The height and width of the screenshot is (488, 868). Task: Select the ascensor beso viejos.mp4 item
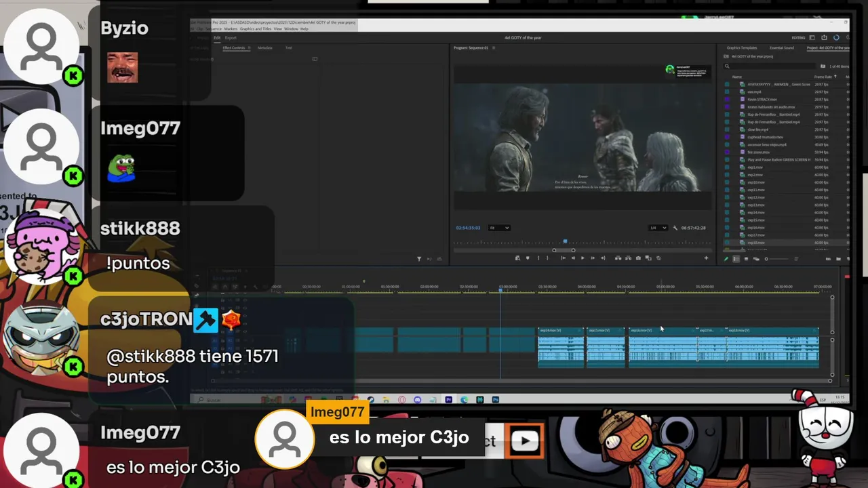point(767,144)
